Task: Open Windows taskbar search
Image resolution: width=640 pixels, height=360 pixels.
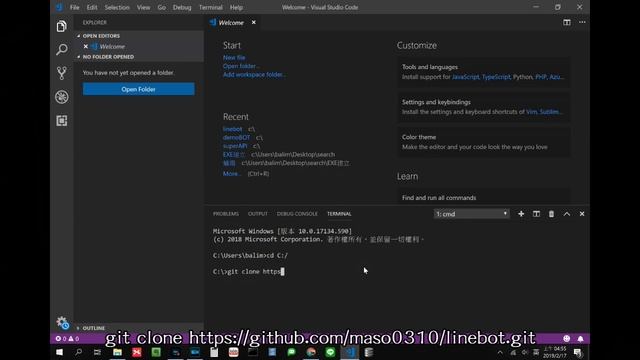Action: point(78,352)
